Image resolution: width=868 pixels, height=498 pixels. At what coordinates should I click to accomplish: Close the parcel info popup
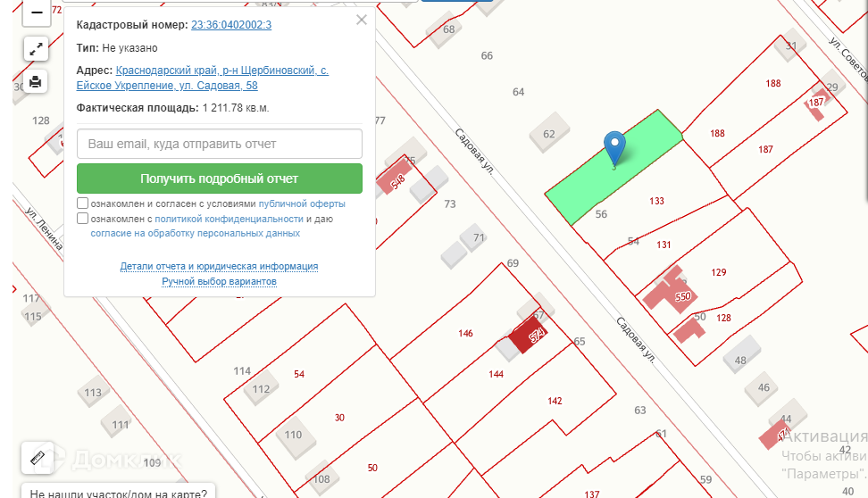tap(362, 20)
